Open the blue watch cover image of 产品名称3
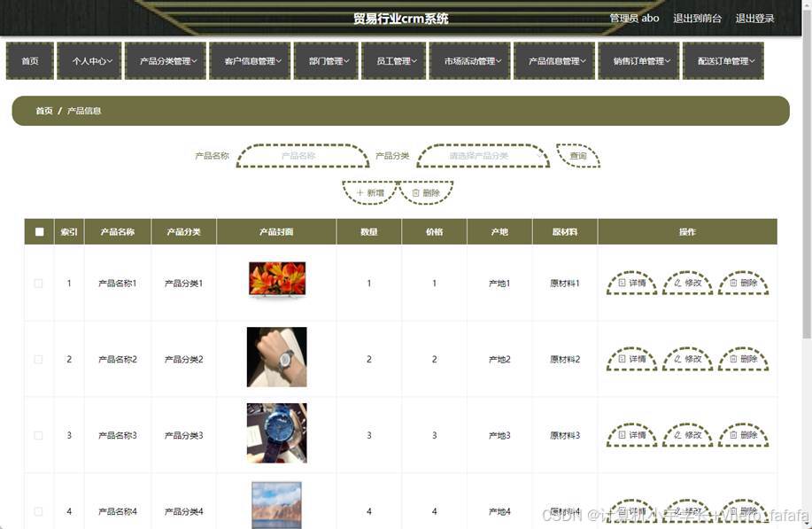 coord(276,433)
